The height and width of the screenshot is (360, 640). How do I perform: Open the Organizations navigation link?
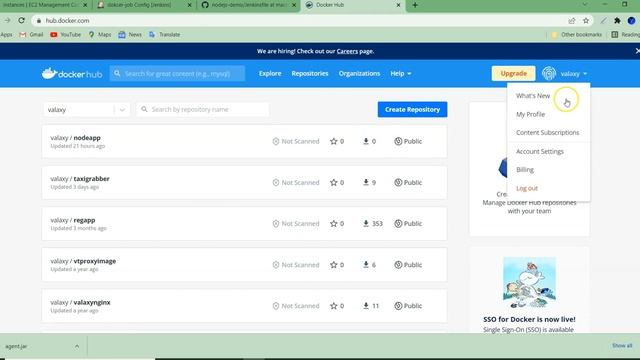point(359,73)
